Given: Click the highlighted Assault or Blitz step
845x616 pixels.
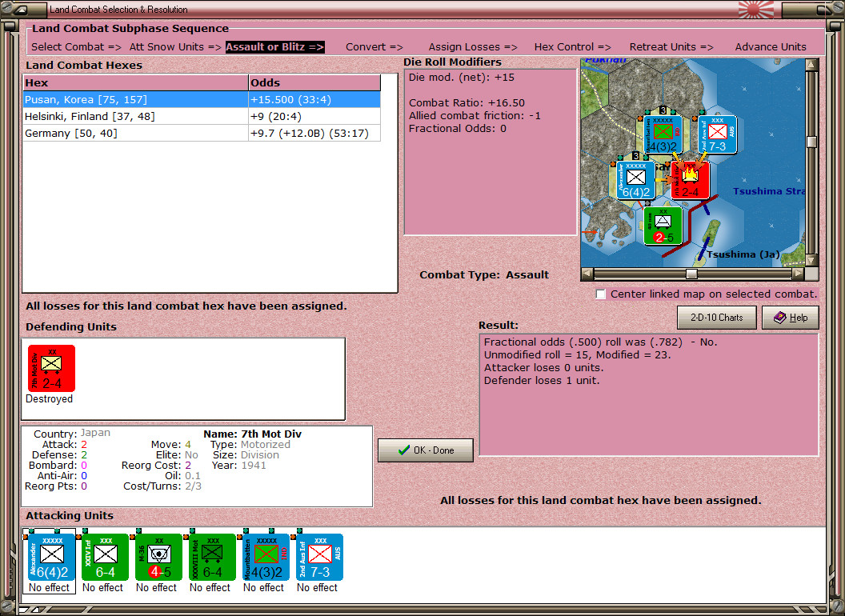Looking at the screenshot, I should [274, 47].
